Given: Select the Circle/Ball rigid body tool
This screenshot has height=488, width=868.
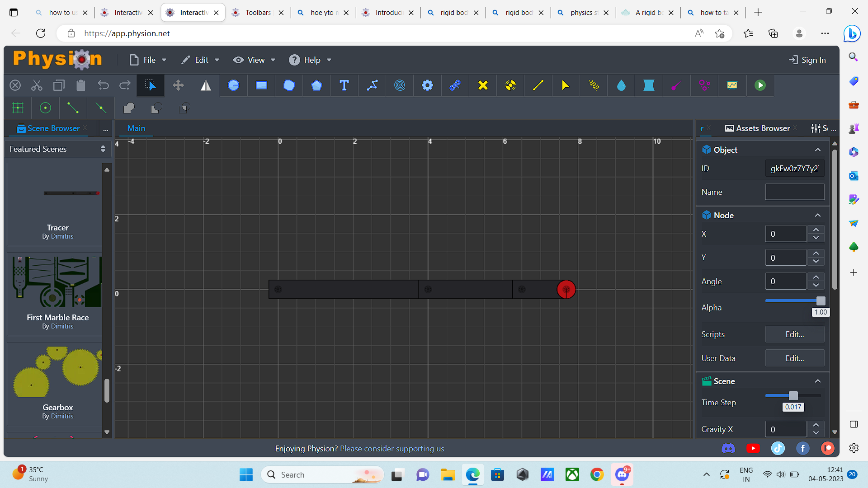Looking at the screenshot, I should tap(233, 84).
